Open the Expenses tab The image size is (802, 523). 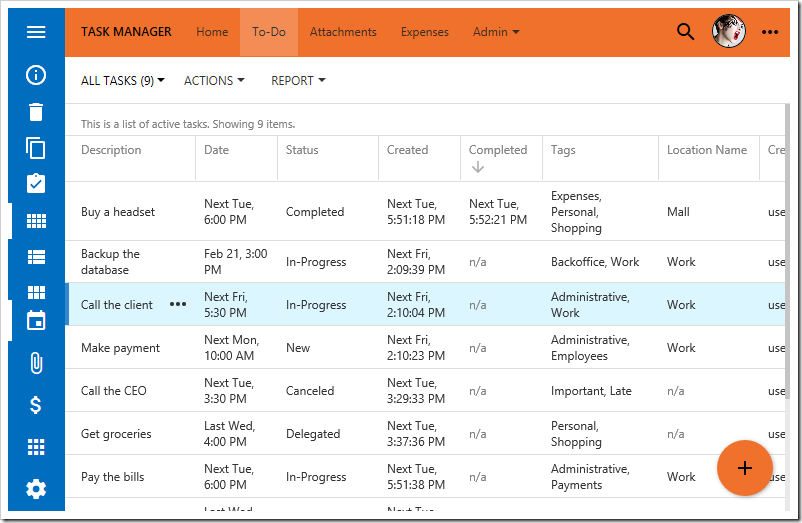point(424,32)
